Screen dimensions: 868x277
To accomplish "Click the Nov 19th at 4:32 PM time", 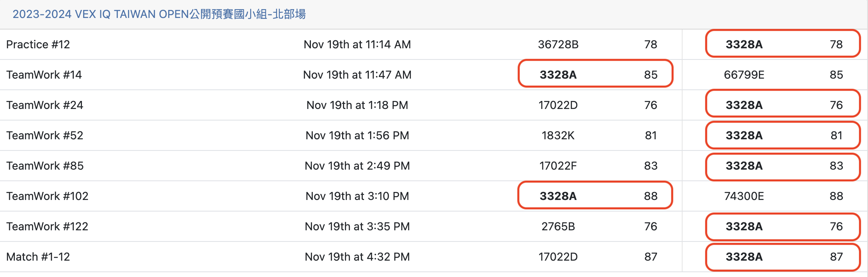I will click(x=357, y=257).
